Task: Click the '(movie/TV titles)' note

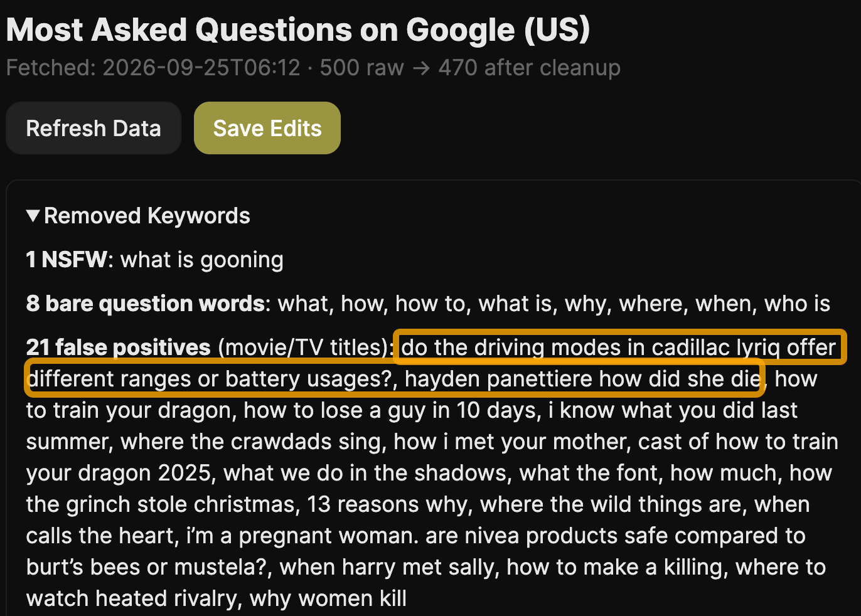Action: click(304, 348)
